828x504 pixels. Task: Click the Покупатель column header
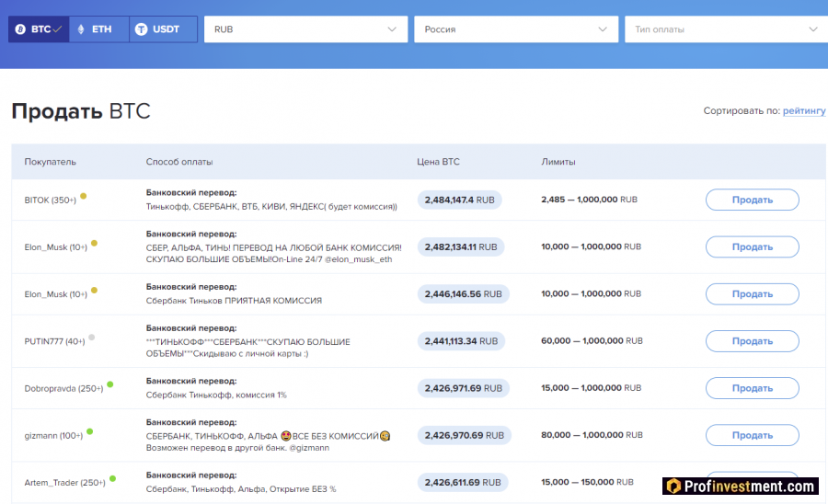coord(51,162)
